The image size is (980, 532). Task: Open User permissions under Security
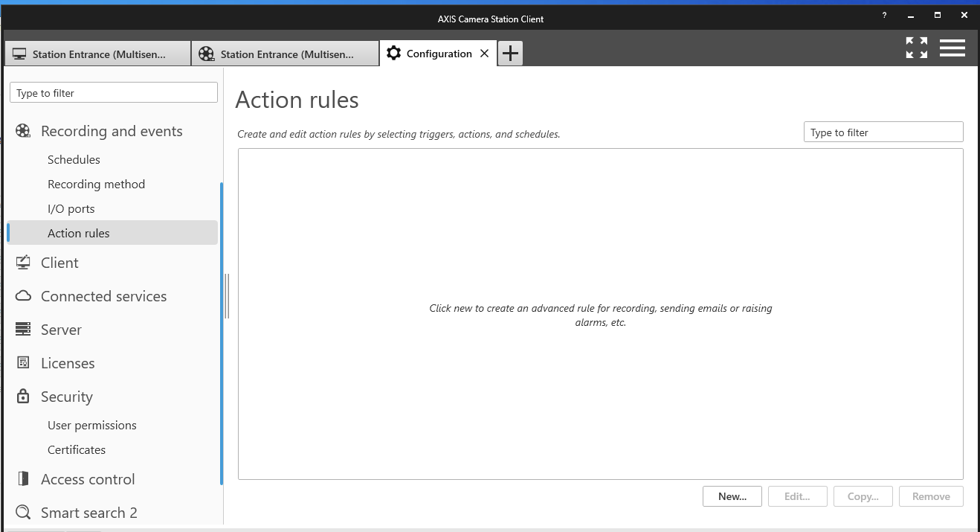tap(92, 425)
